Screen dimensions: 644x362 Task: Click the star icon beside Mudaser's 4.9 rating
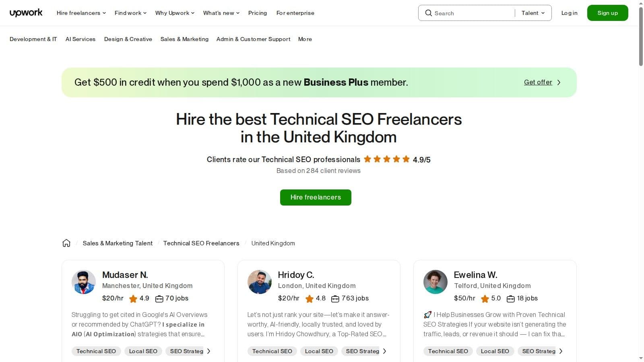click(133, 298)
